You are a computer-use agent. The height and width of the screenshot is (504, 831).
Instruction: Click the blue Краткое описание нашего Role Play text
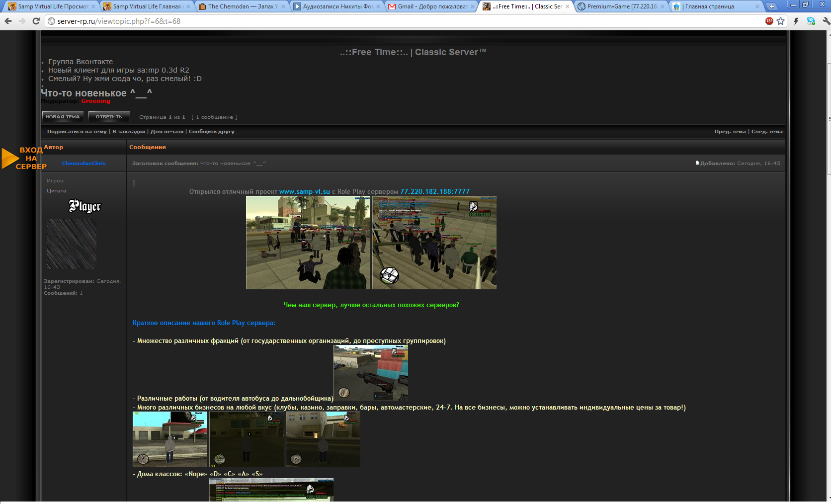[x=204, y=323]
